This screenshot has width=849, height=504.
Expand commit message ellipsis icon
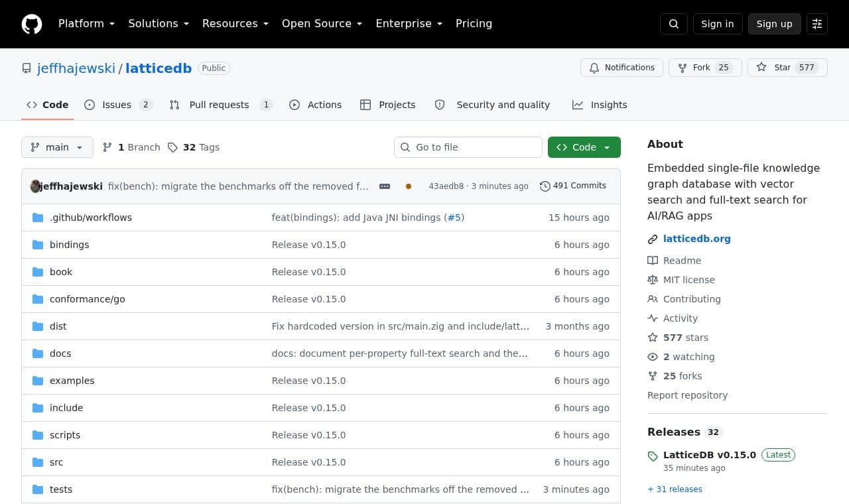coord(385,186)
